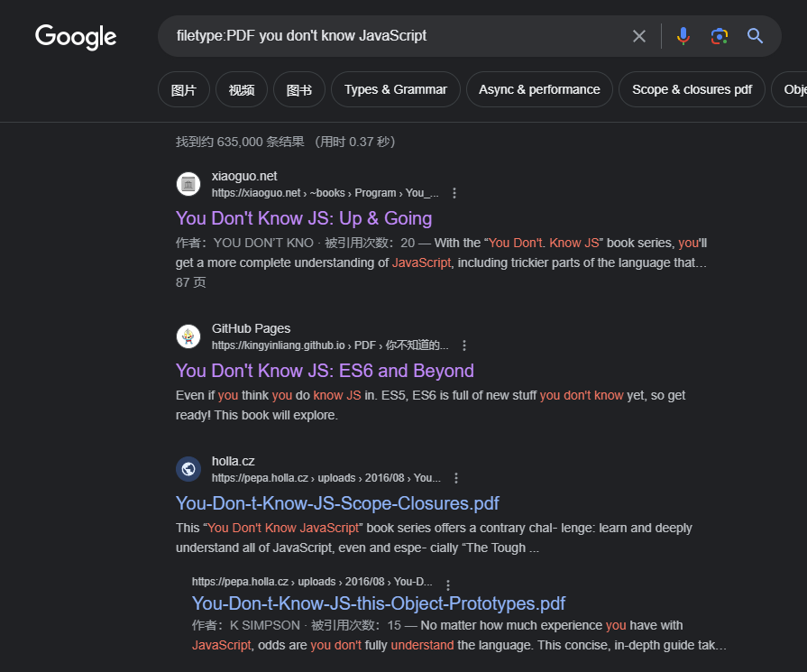This screenshot has height=672, width=807.
Task: Click the '87 页' page count text
Action: coord(190,282)
